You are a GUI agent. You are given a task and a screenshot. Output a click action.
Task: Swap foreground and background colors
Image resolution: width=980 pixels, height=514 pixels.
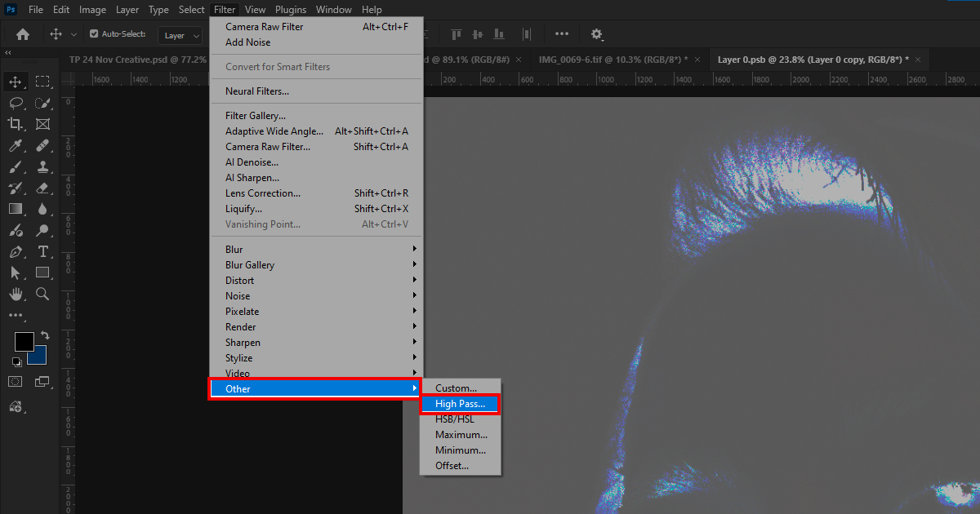(45, 335)
